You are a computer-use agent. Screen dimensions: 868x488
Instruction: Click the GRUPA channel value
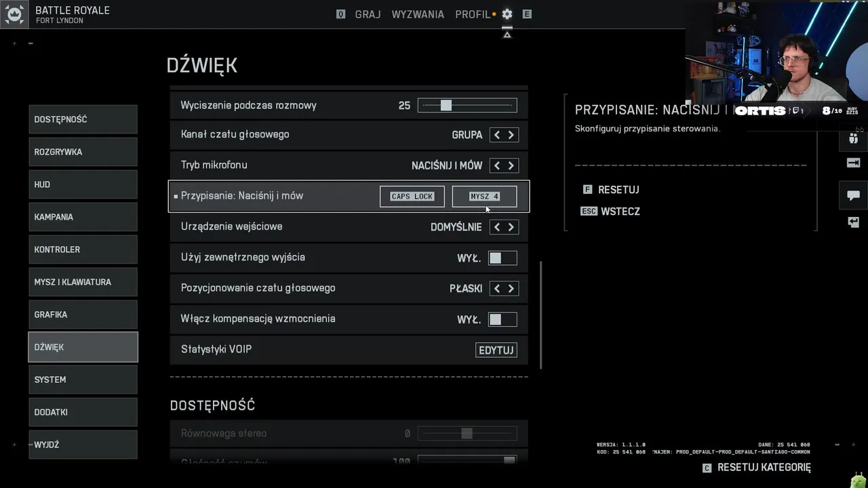tap(467, 135)
